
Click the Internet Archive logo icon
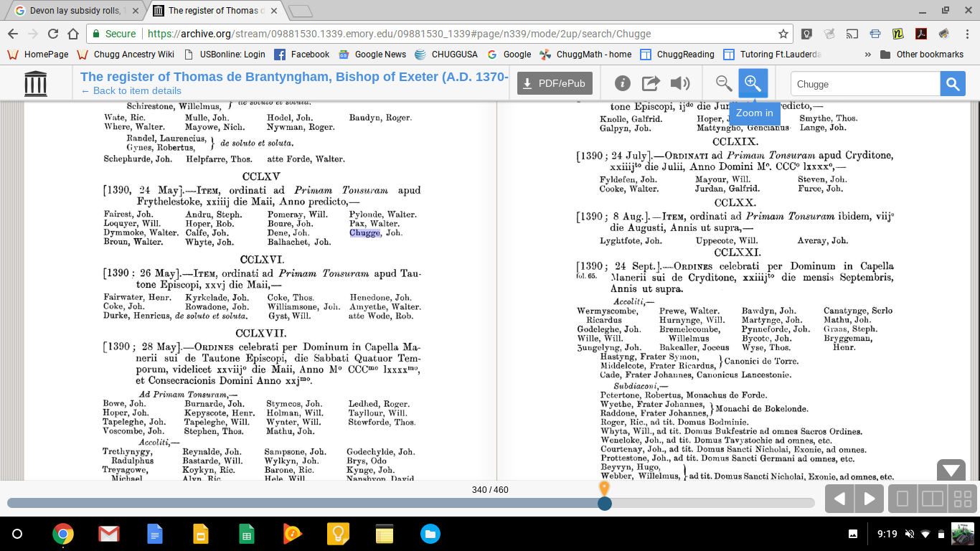pyautogui.click(x=35, y=84)
